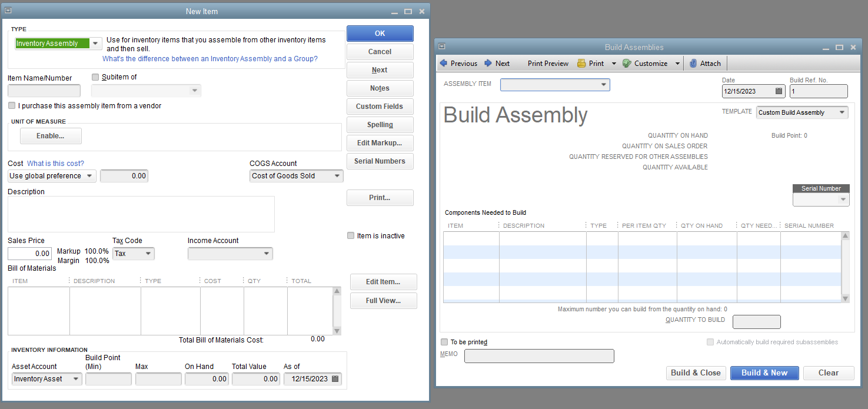Click the Quantity to Build field

point(757,322)
